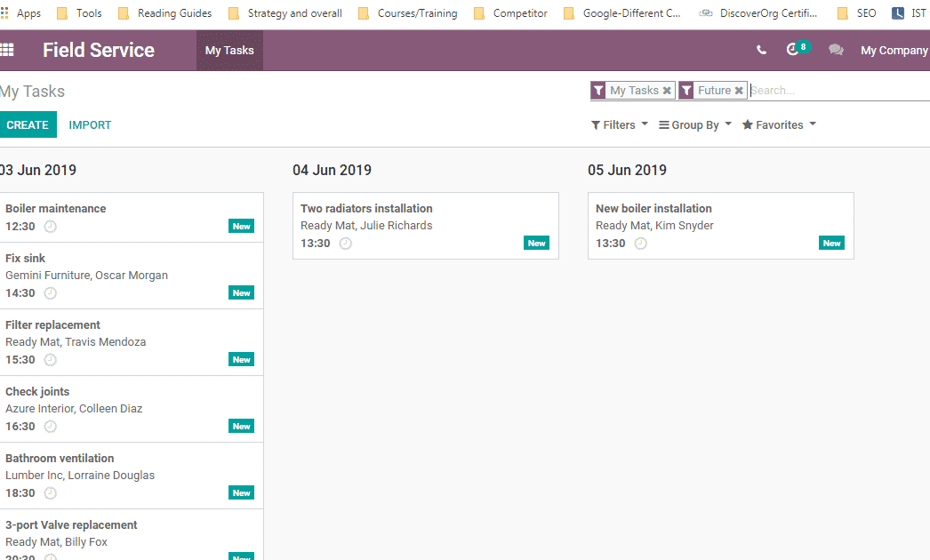Click the My Tasks breadcrumb title

32,92
